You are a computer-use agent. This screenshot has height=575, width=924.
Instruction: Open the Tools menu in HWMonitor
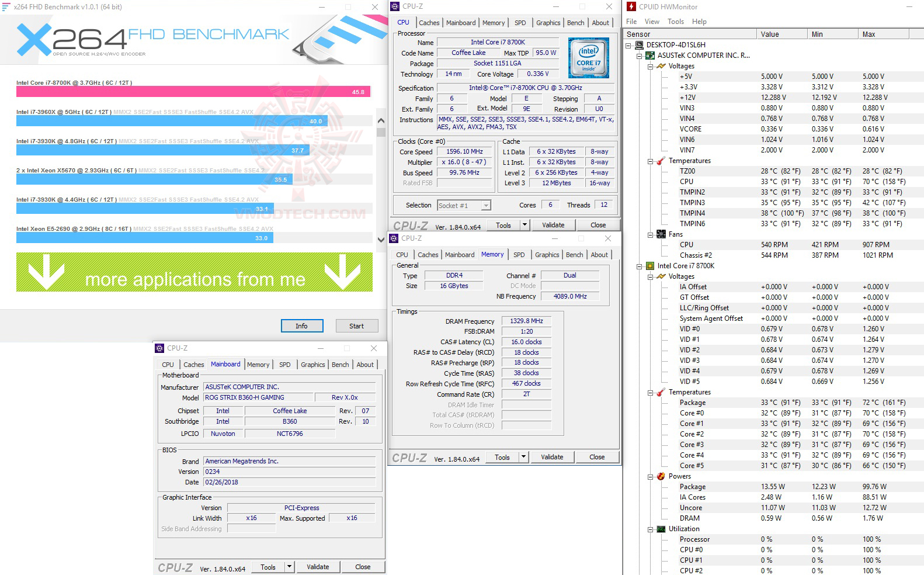[676, 22]
